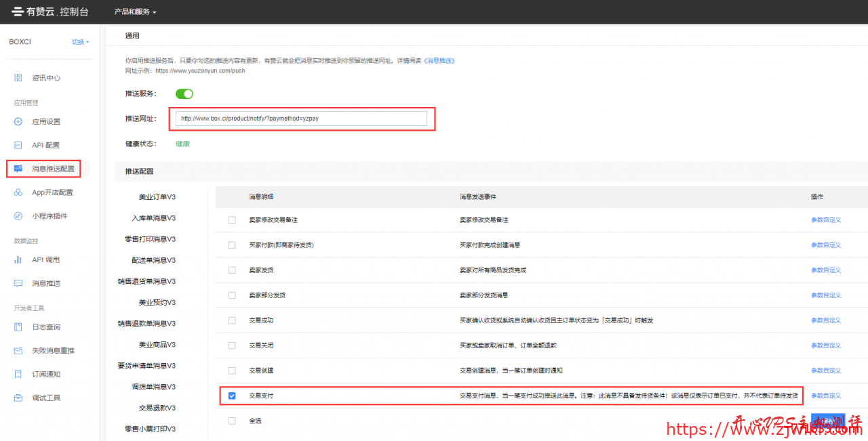
Task: Select the 小程序插件 sidebar icon
Action: tap(16, 215)
